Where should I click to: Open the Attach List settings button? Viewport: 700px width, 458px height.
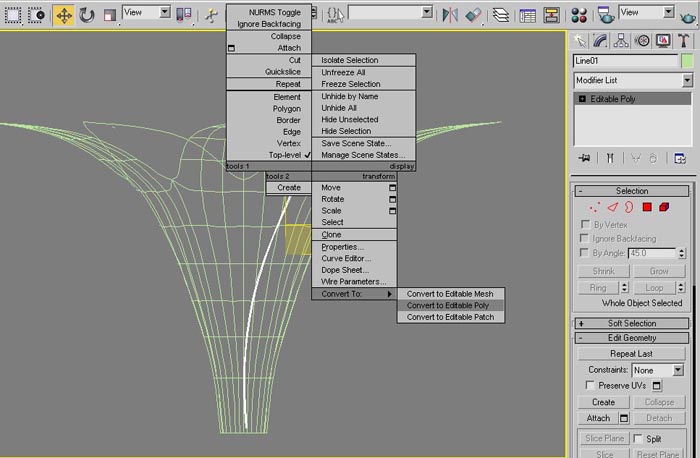(624, 418)
